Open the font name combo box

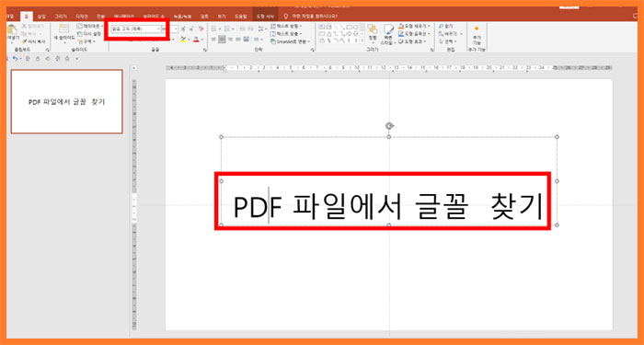tap(135, 29)
